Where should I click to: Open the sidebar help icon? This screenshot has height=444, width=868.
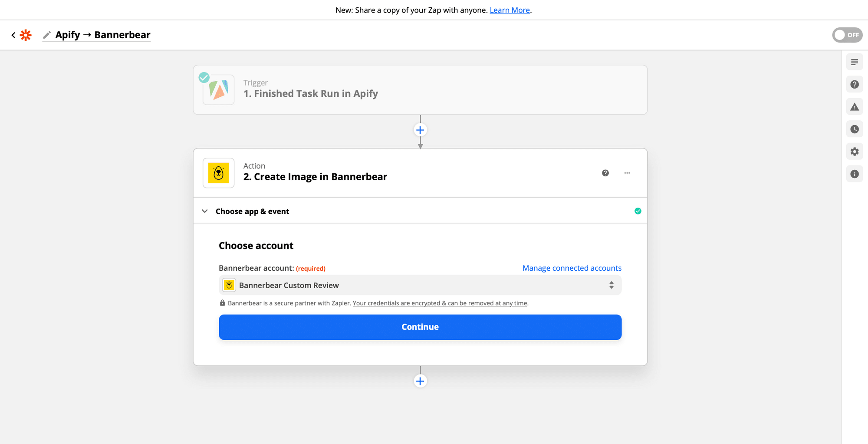pos(855,84)
